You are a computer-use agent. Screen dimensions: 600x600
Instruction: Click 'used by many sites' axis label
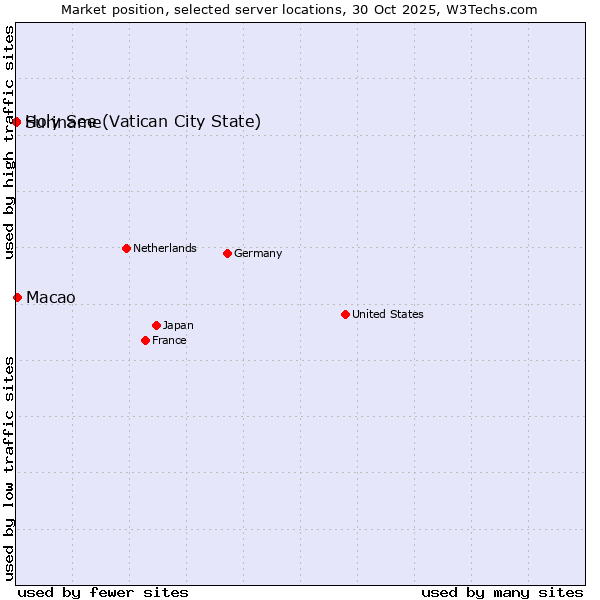click(x=502, y=592)
